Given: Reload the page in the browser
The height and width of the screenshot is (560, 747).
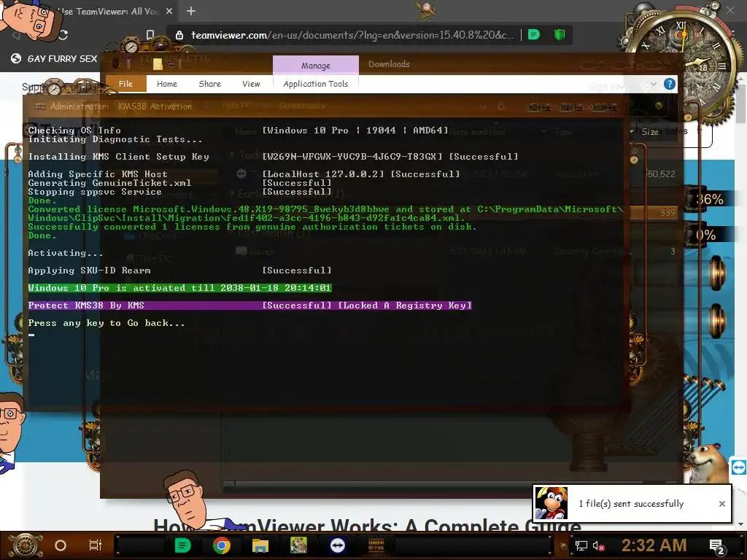Looking at the screenshot, I should click(x=63, y=35).
